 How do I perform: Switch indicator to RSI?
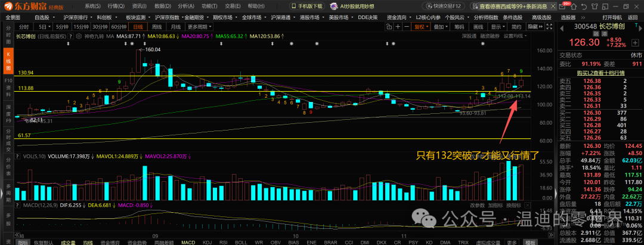pos(224,242)
